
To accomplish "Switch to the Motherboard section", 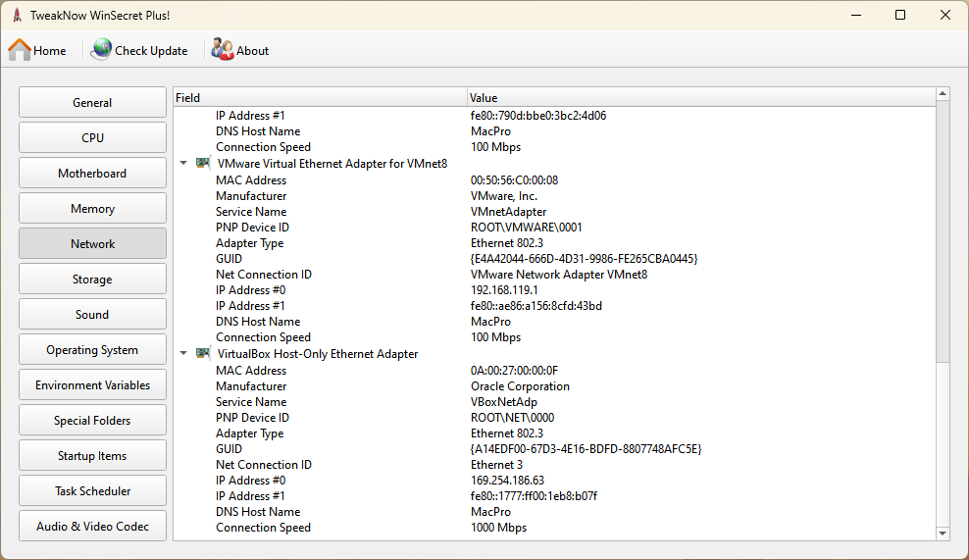I will pos(93,173).
